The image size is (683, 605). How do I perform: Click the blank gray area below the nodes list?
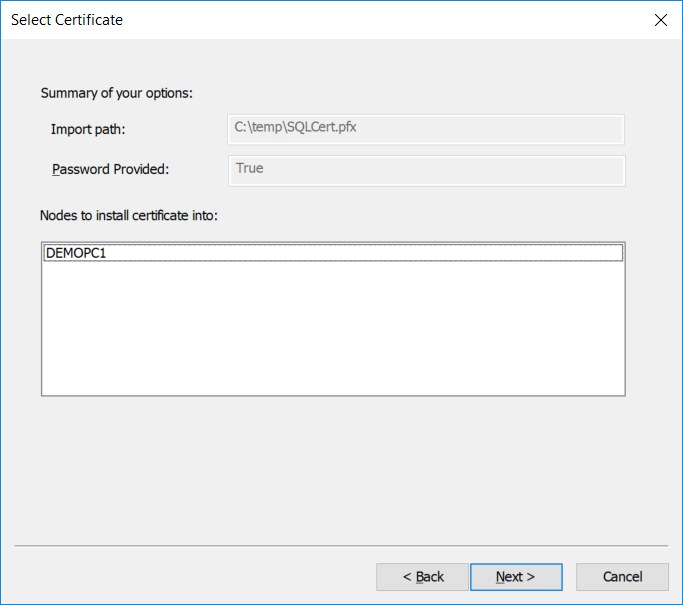[x=332, y=470]
